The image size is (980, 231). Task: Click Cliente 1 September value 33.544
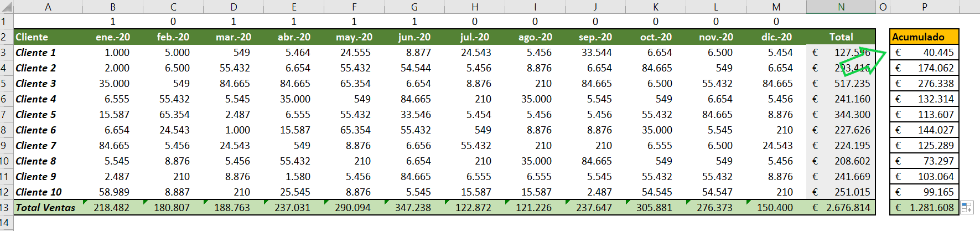[x=595, y=53]
